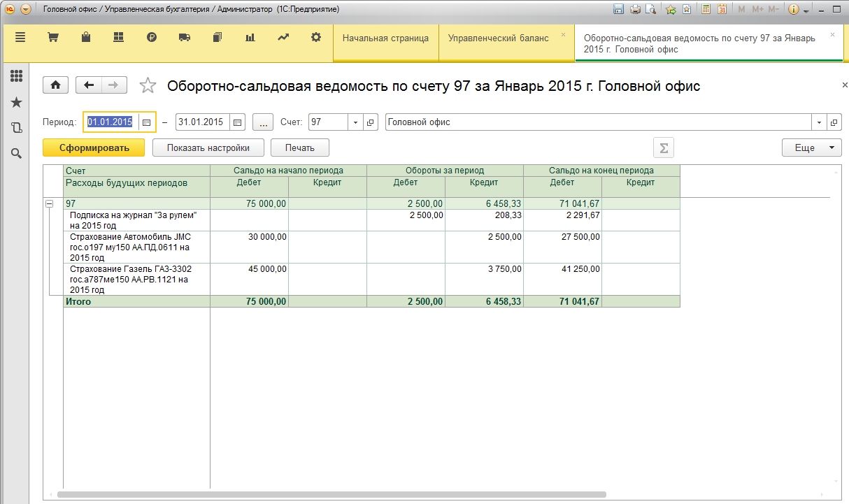The image size is (849, 504).
Task: Expand the account 97 dropdown list
Action: coord(355,122)
